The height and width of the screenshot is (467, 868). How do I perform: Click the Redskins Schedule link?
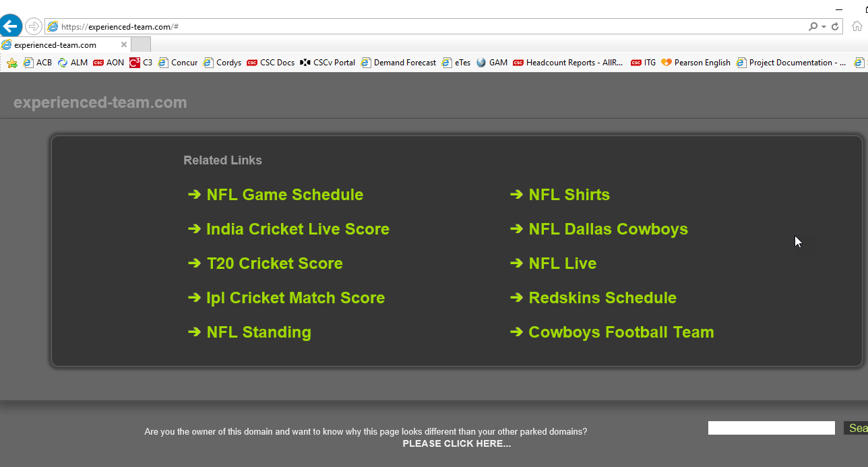602,298
